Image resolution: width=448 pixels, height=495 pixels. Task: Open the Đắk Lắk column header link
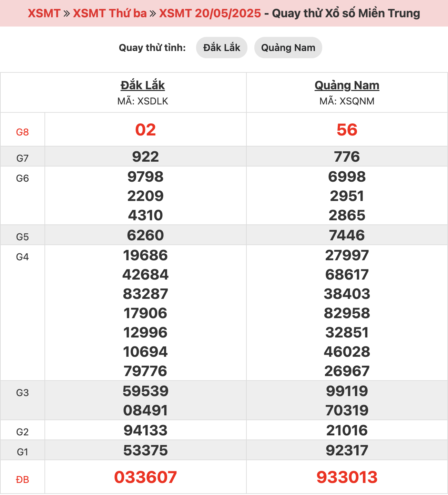[x=143, y=85]
